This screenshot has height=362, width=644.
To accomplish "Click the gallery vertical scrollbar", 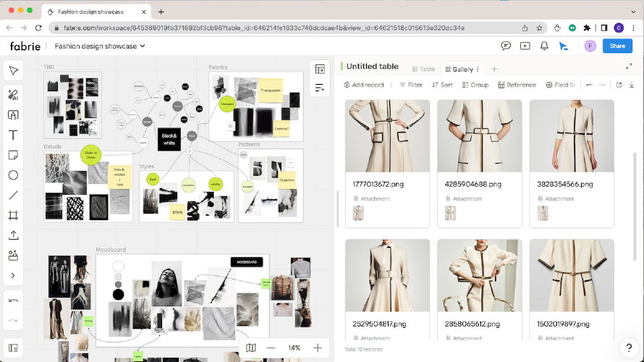I will coord(635,206).
